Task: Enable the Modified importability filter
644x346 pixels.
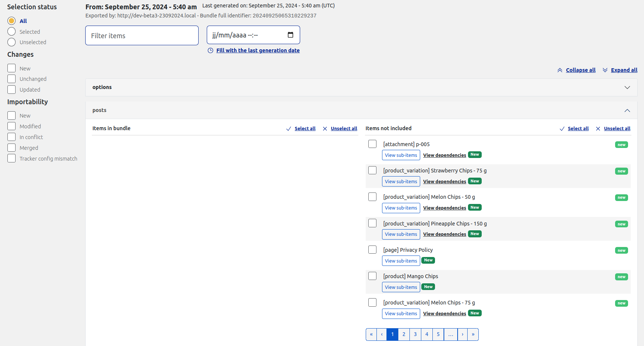Action: 11,126
